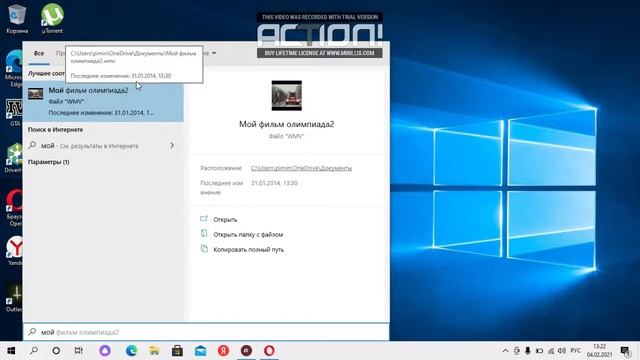Open the Windows Start menu

coord(11,351)
